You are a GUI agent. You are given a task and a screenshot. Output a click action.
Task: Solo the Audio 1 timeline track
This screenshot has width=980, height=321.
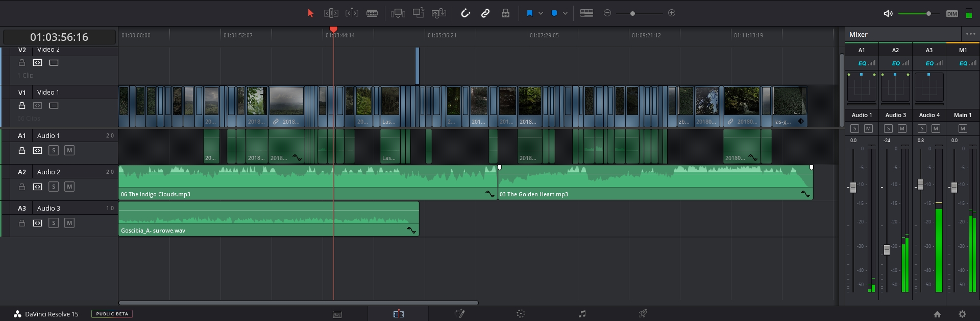tap(54, 150)
